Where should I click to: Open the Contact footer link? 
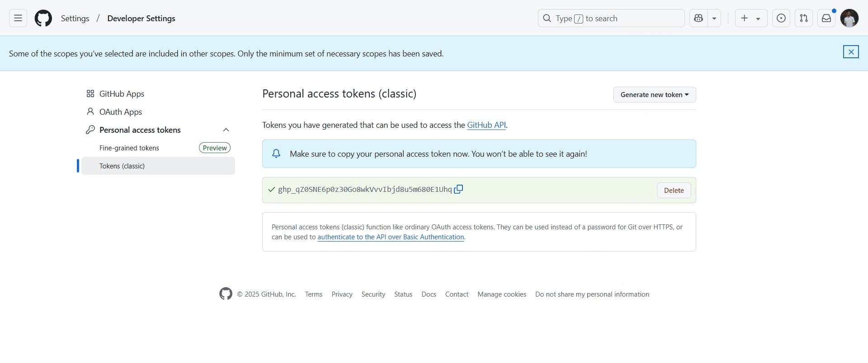pos(457,294)
